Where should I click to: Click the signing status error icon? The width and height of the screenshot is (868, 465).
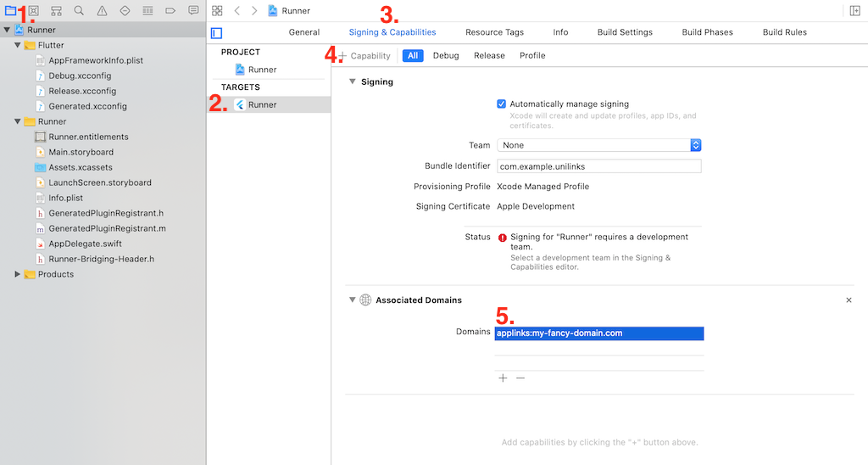coord(502,238)
